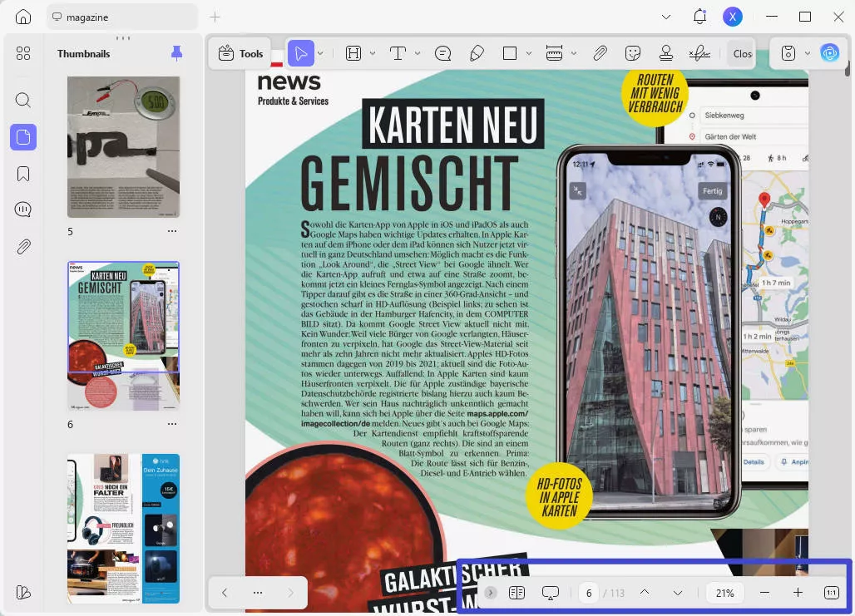Enable presentation mode from the bottom bar

550,593
